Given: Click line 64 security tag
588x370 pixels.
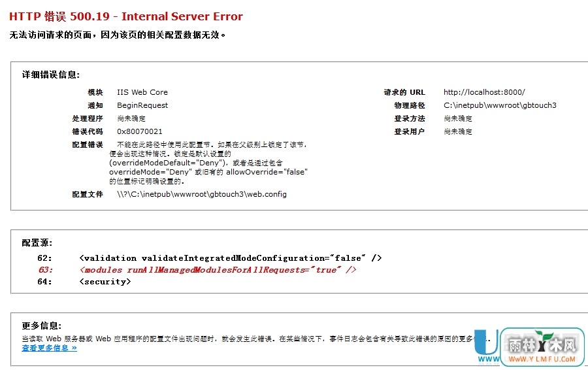Looking at the screenshot, I should [x=105, y=282].
